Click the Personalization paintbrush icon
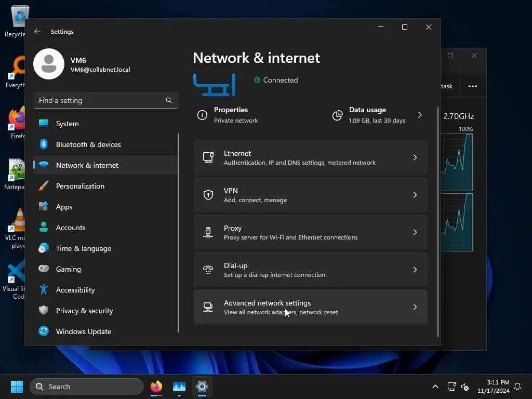532x399 pixels. point(44,186)
